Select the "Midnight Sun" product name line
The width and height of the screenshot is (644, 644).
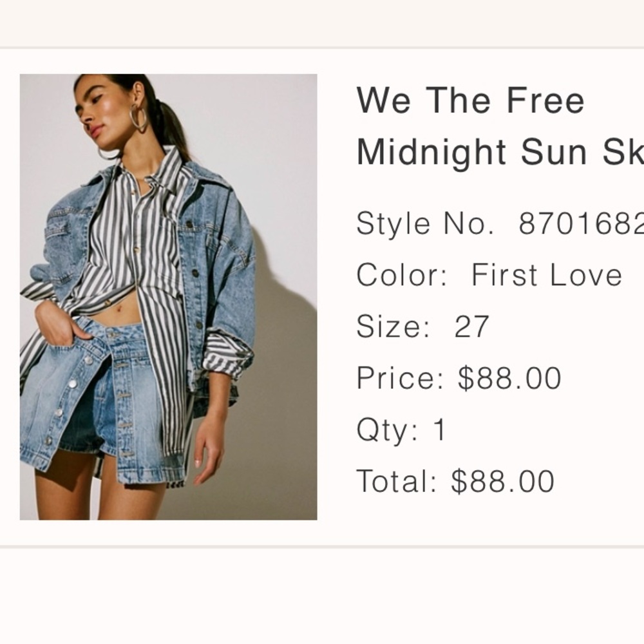(500, 153)
